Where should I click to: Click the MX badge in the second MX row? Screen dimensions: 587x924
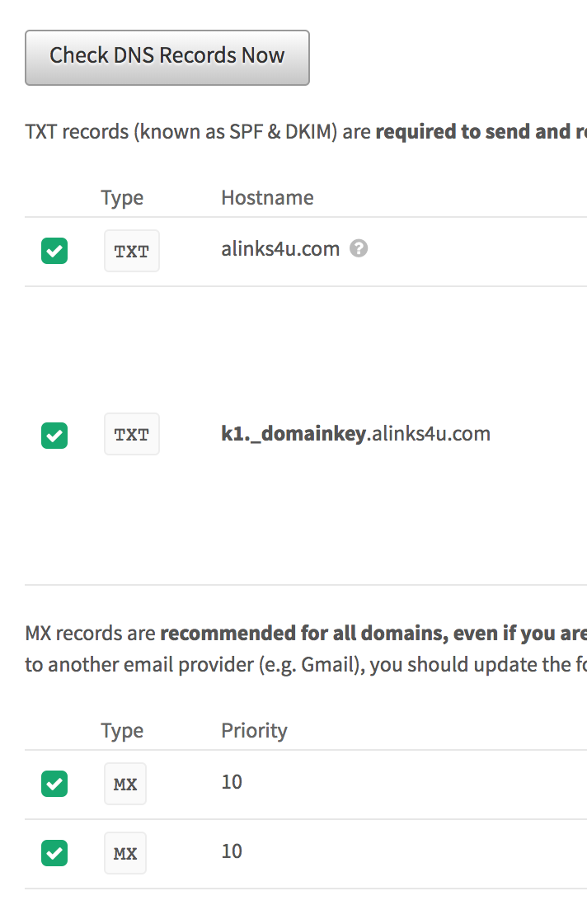click(125, 853)
